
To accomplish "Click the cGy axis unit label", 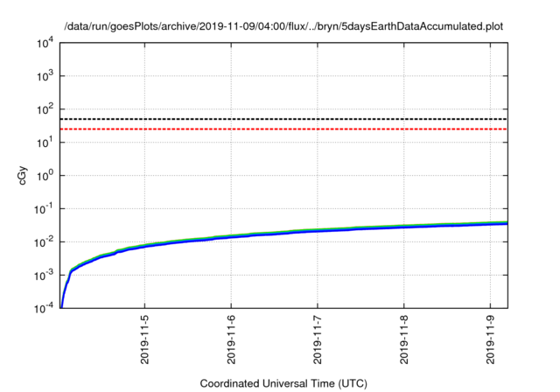I will (23, 176).
